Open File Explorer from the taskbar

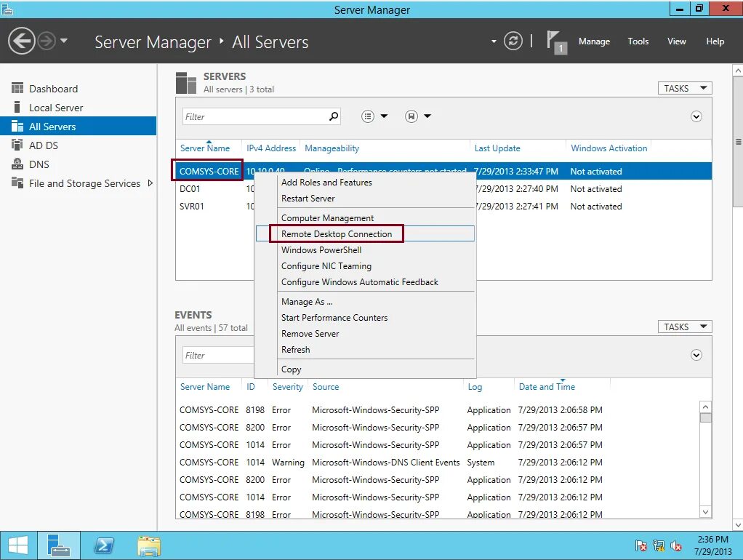pos(149,545)
